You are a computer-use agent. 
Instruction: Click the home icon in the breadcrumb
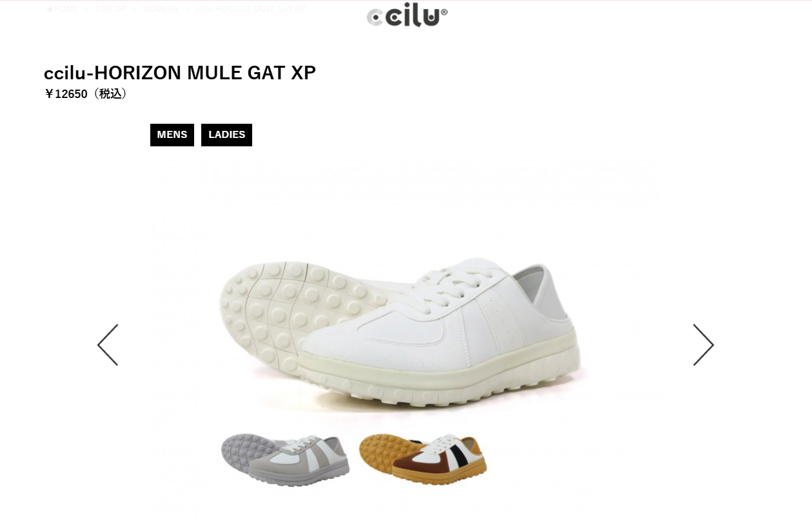point(50,9)
